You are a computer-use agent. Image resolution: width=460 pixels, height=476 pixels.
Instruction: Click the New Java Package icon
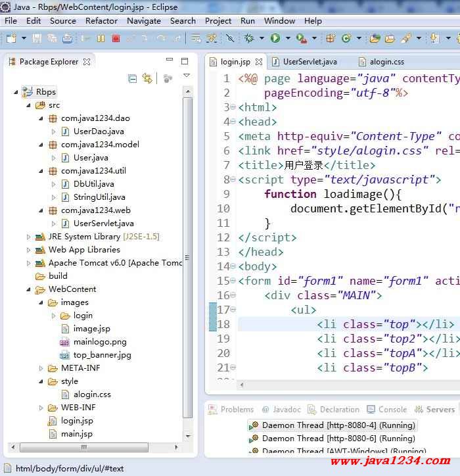click(x=331, y=38)
